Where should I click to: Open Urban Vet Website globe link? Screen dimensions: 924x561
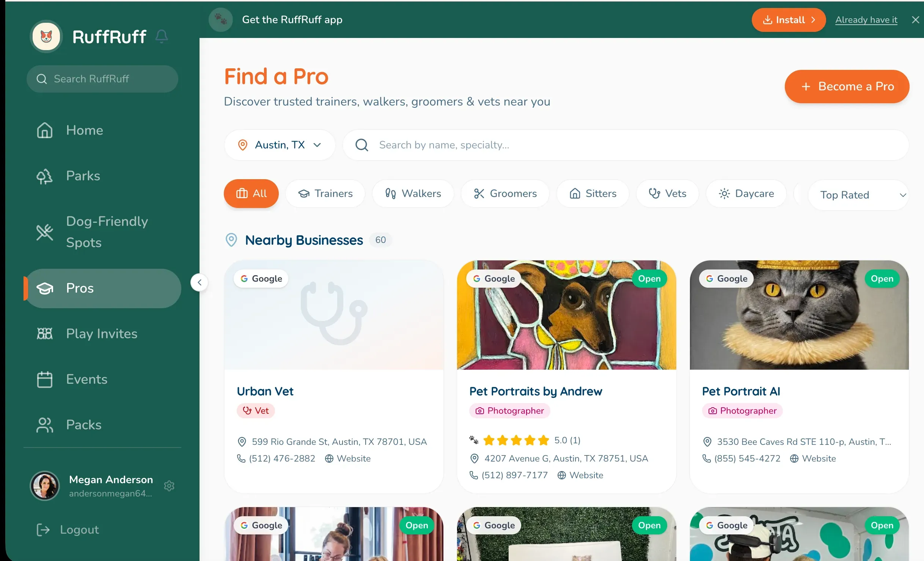[x=348, y=459]
